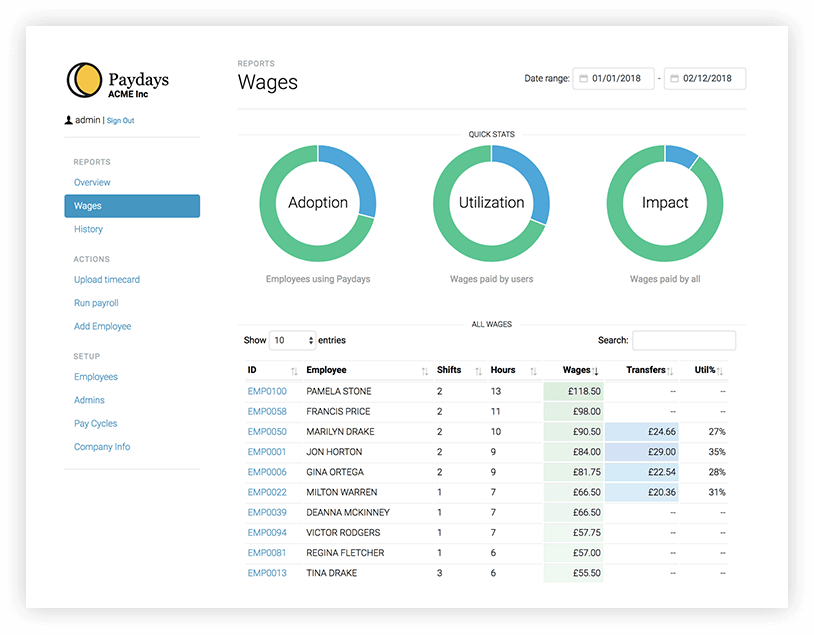The height and width of the screenshot is (635, 814).
Task: Open Admins setup page
Action: (x=89, y=400)
